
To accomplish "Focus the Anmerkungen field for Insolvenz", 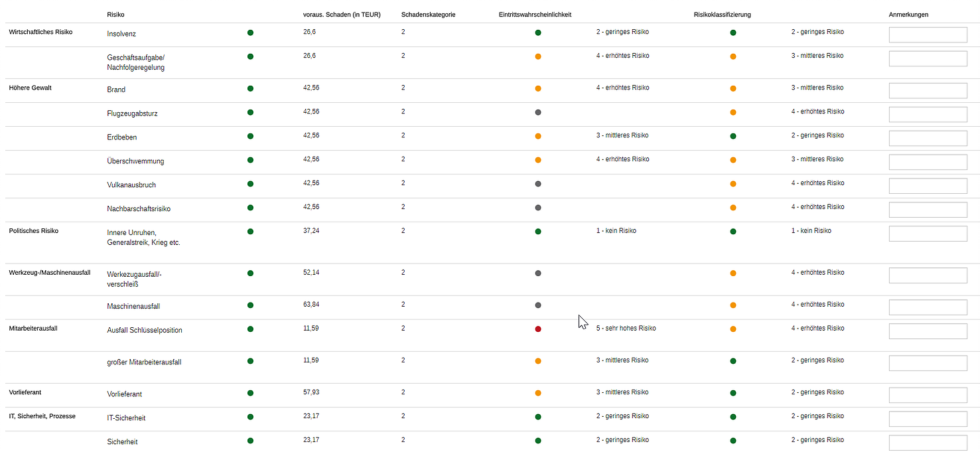I will (x=927, y=35).
